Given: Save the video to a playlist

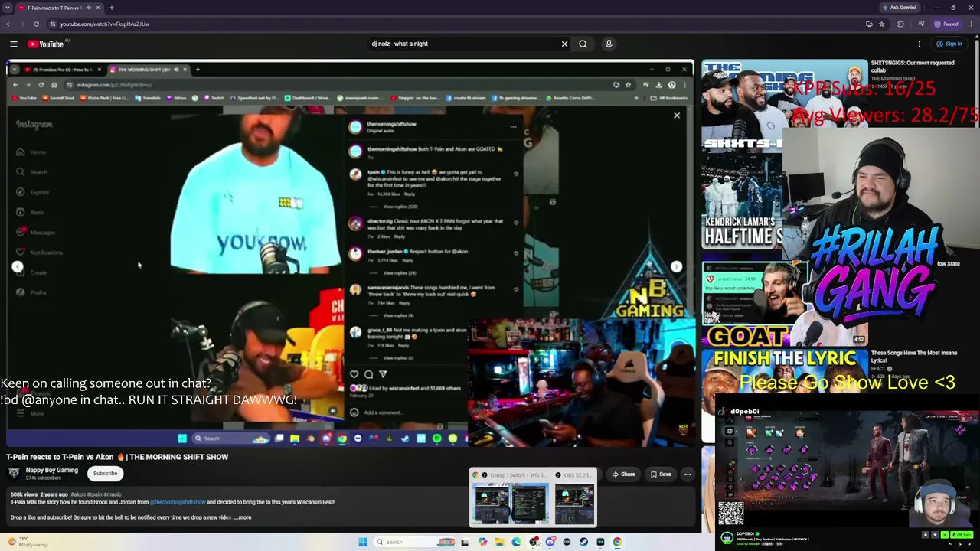Looking at the screenshot, I should (x=661, y=474).
